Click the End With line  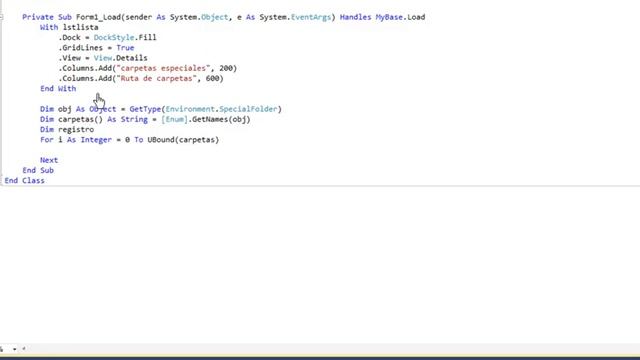58,89
